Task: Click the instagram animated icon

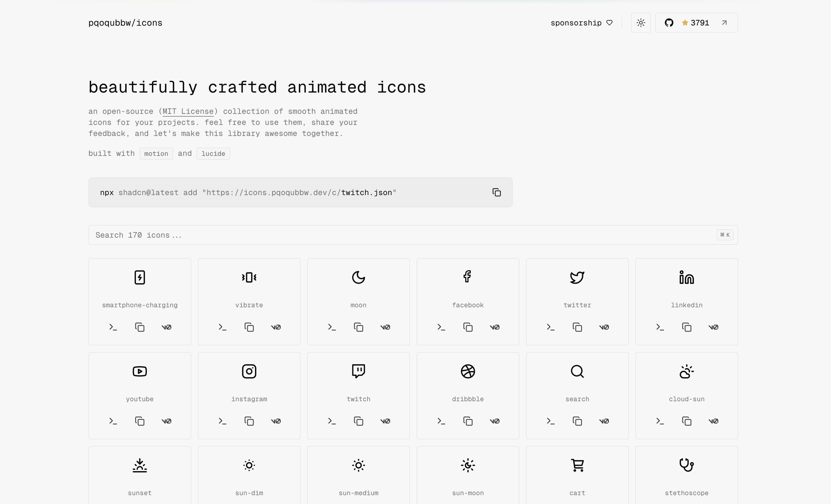Action: point(249,371)
